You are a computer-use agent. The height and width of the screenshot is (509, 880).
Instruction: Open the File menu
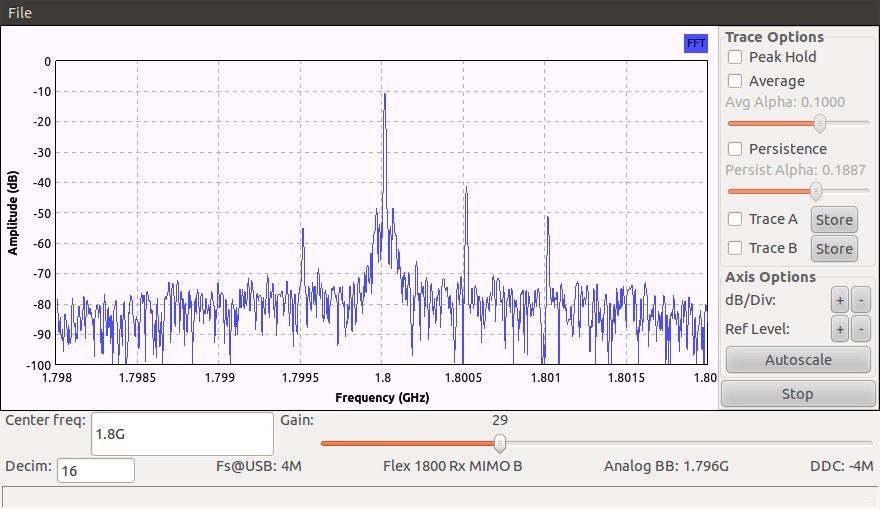(x=20, y=12)
